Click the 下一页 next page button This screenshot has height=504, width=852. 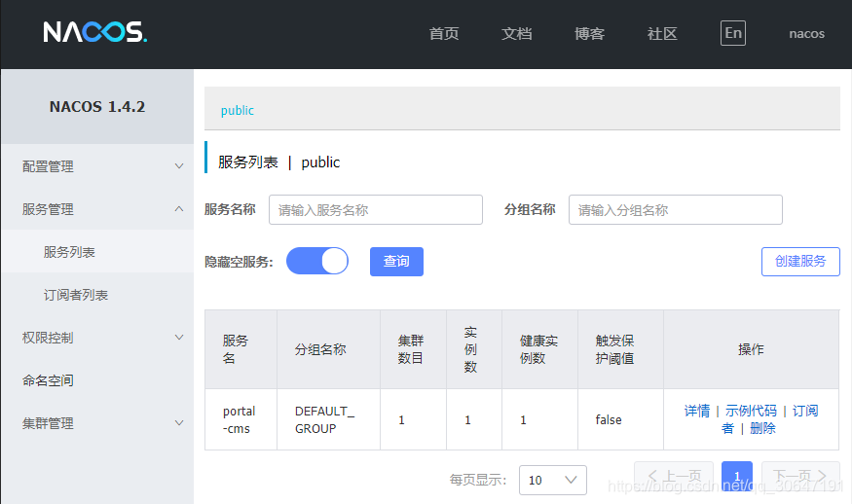800,477
